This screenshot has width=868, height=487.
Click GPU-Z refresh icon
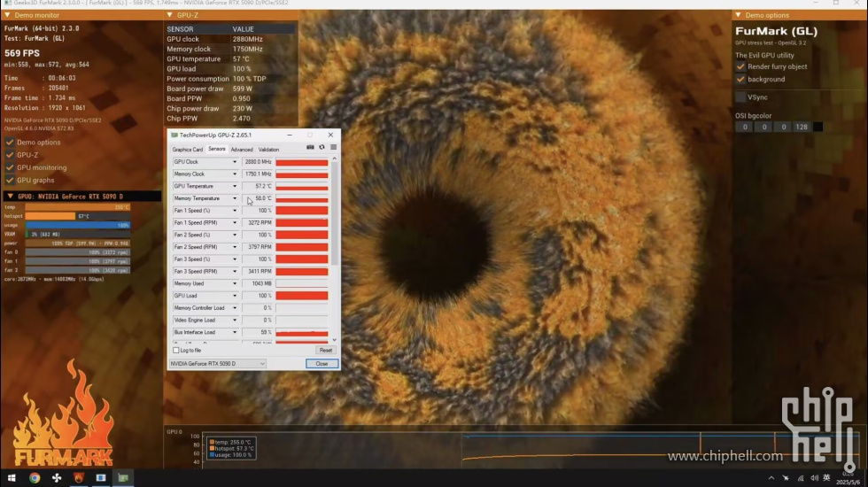322,147
